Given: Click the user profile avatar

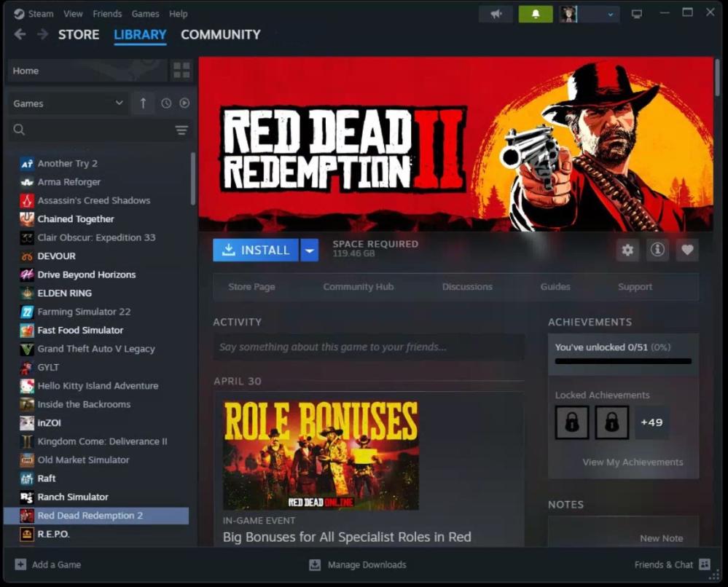Looking at the screenshot, I should point(568,15).
